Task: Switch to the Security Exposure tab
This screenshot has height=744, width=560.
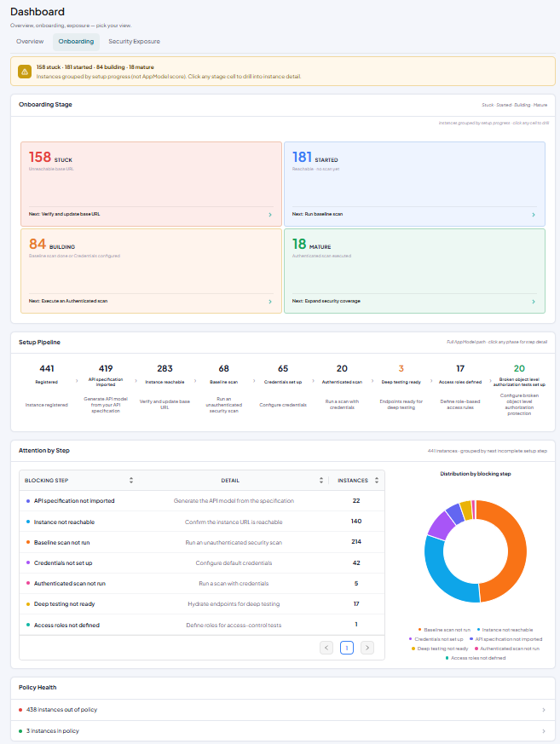Action: point(135,41)
